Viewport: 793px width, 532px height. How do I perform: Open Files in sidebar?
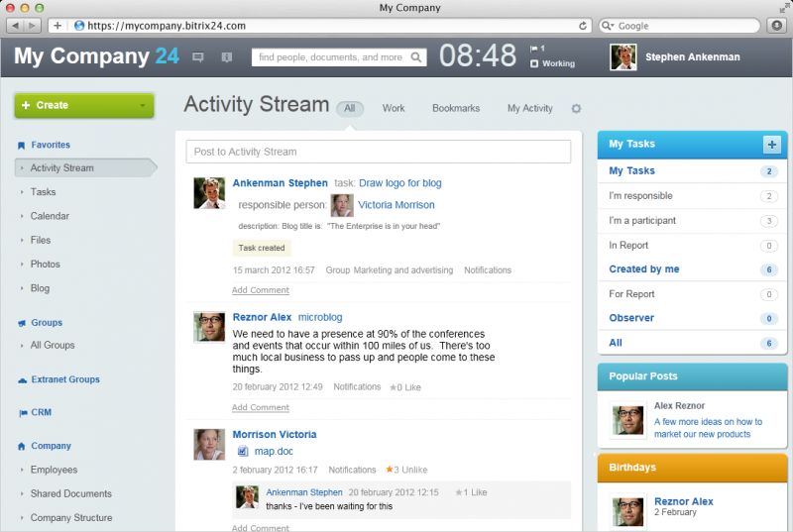coord(41,240)
